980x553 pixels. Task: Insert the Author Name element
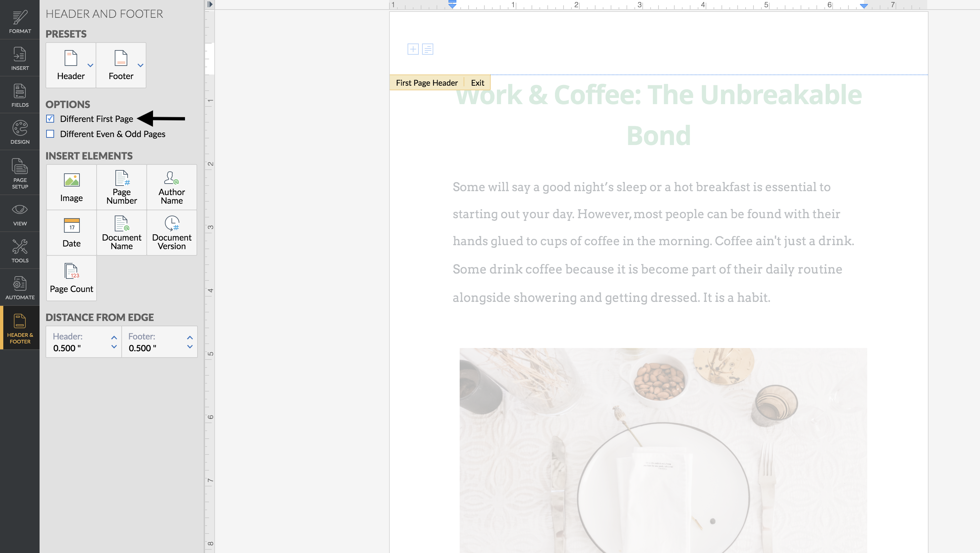click(171, 187)
